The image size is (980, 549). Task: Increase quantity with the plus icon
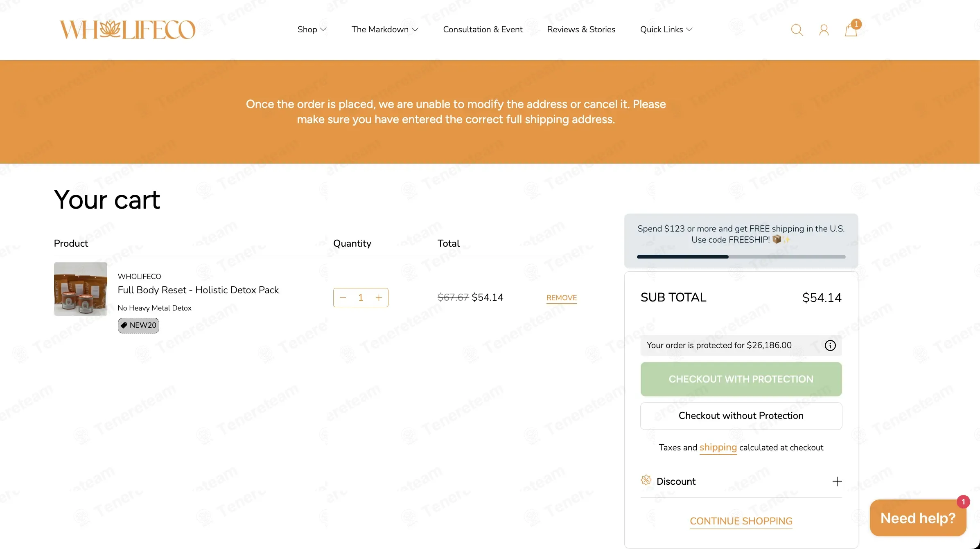379,297
